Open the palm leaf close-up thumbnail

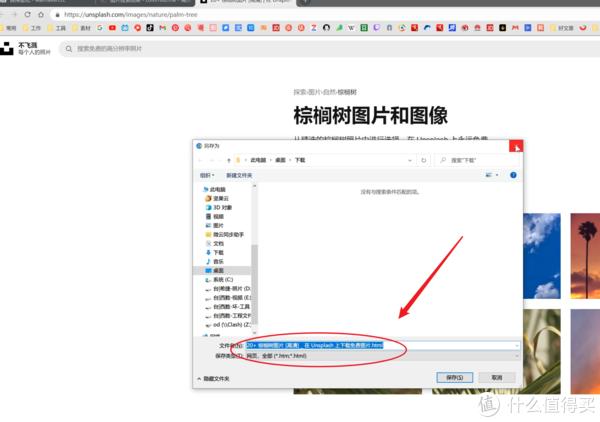541,352
